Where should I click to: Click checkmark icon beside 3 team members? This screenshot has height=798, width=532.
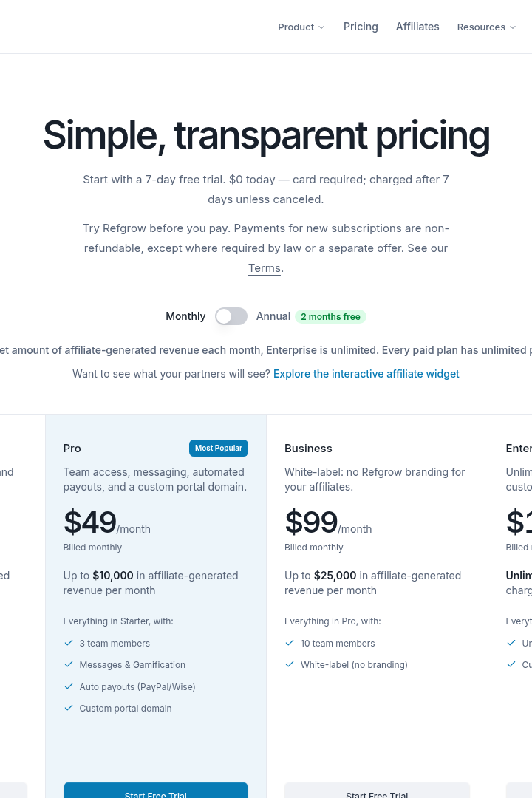[69, 643]
